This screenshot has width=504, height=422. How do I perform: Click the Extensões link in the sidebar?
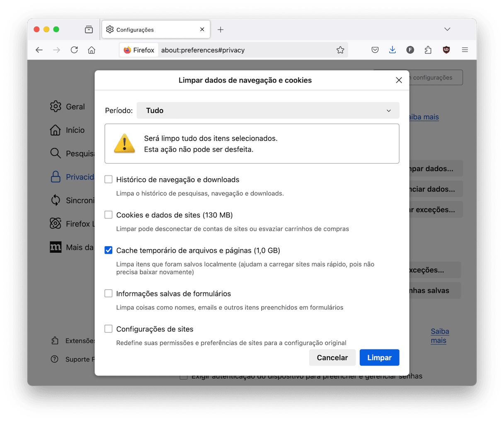click(73, 341)
